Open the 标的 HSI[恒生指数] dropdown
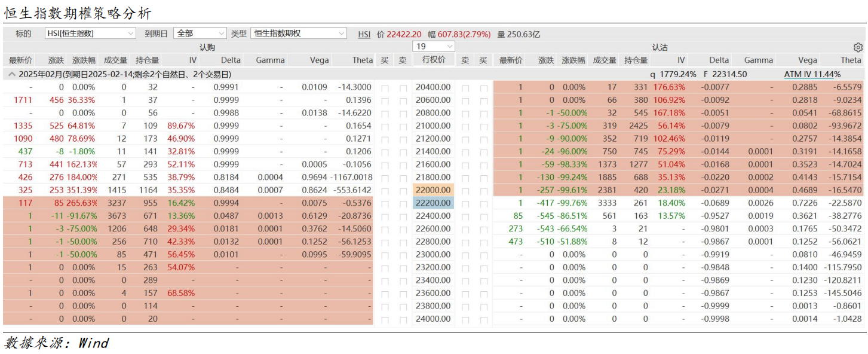868x354 pixels. pos(91,33)
